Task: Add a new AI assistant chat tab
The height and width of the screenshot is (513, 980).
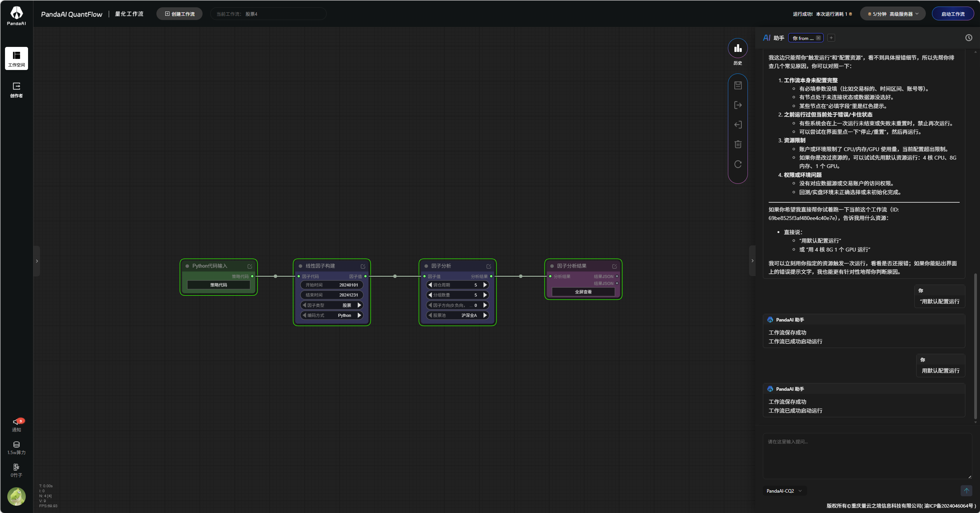Action: 831,38
